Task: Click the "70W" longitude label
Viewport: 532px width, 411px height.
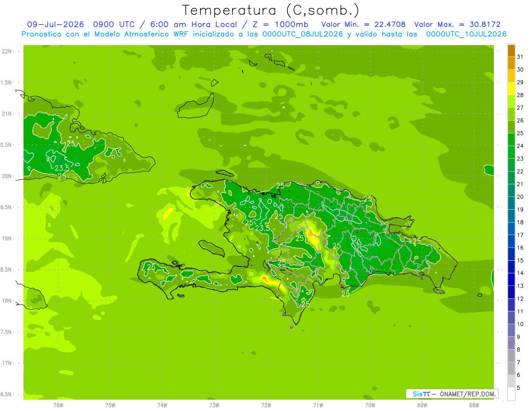Action: pos(370,405)
